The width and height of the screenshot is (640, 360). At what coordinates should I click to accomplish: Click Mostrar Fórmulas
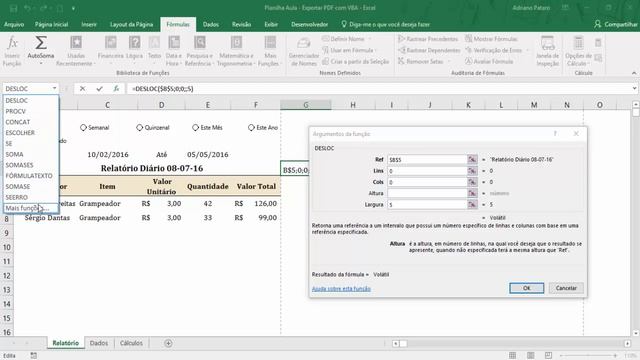tap(491, 39)
